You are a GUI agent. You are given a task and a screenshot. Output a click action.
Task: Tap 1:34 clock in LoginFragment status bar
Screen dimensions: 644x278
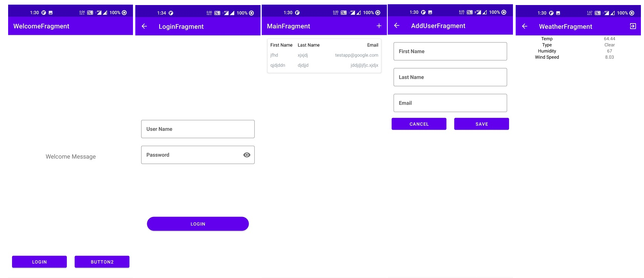point(162,13)
